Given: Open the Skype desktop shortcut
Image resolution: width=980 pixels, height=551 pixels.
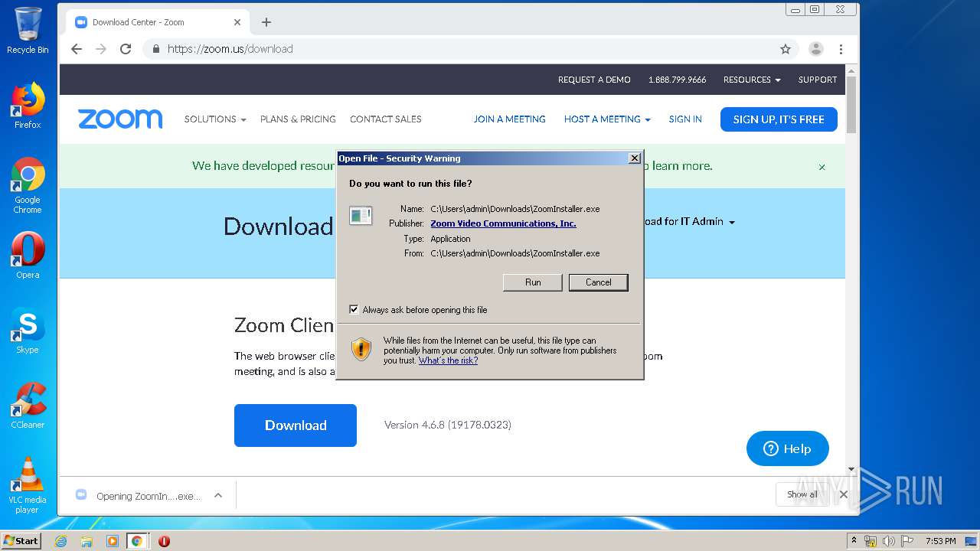Looking at the screenshot, I should 28,331.
